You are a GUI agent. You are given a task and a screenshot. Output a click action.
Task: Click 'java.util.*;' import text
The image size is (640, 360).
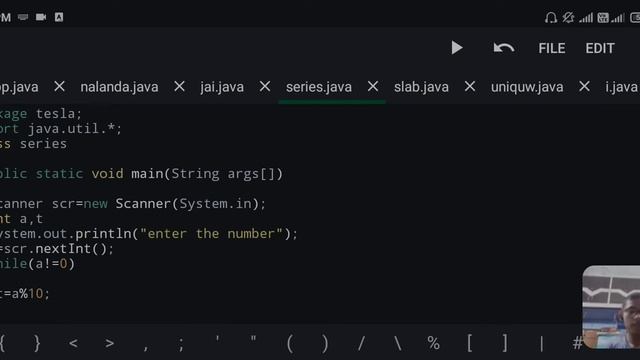click(75, 129)
